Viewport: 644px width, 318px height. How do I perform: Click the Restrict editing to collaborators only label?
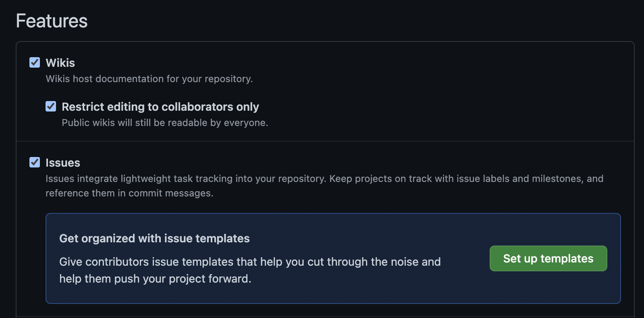[160, 107]
